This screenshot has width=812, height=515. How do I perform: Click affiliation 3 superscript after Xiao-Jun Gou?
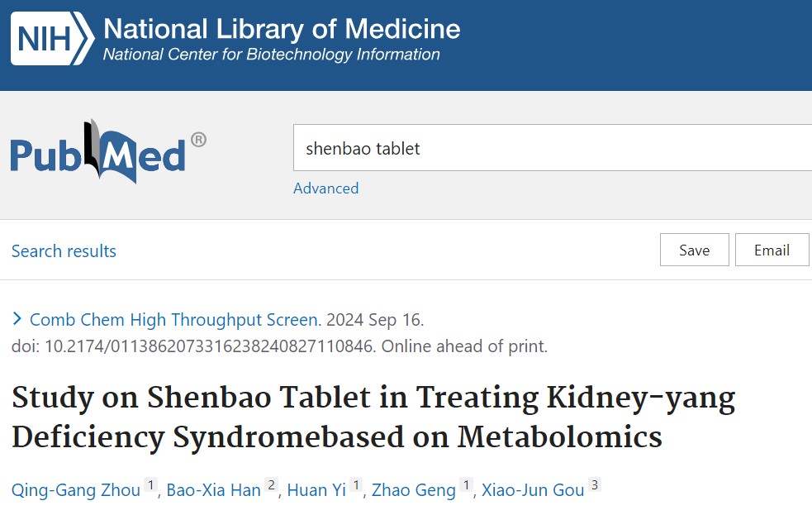point(594,486)
